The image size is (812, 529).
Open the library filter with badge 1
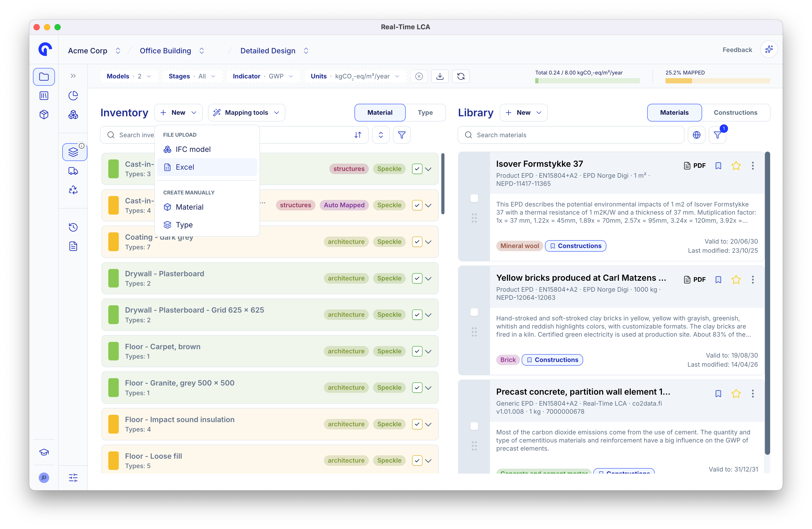point(717,135)
